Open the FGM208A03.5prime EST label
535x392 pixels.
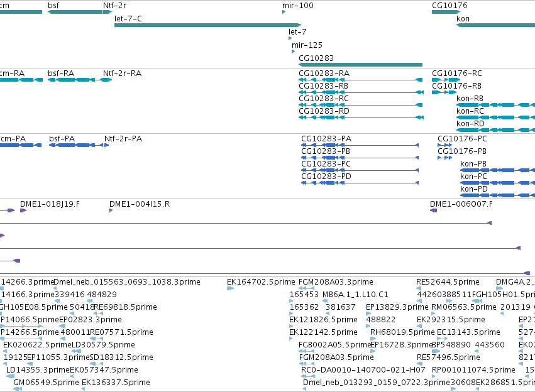pos(336,357)
